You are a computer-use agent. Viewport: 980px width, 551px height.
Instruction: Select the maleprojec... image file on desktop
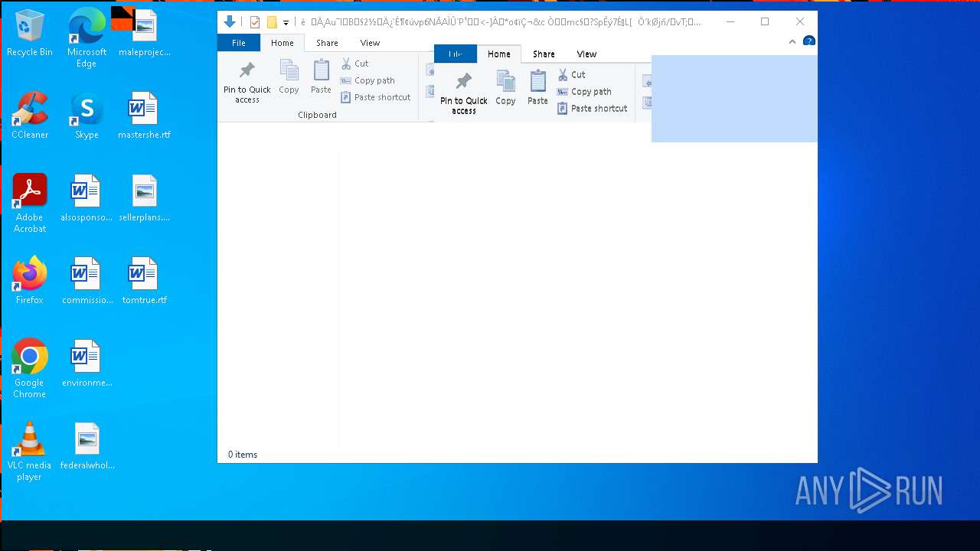click(x=144, y=34)
